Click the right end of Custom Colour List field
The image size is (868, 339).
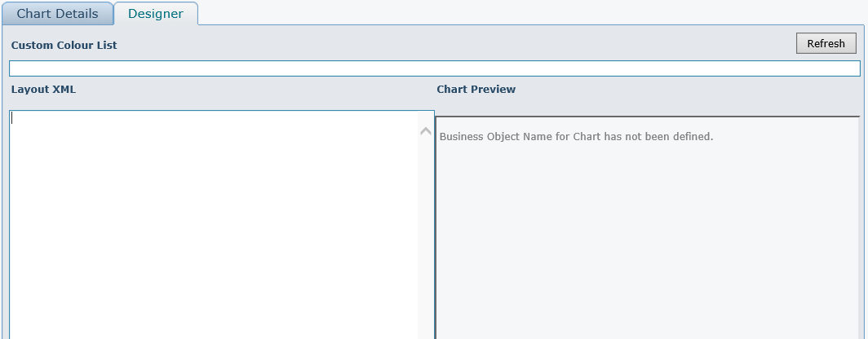coord(848,68)
